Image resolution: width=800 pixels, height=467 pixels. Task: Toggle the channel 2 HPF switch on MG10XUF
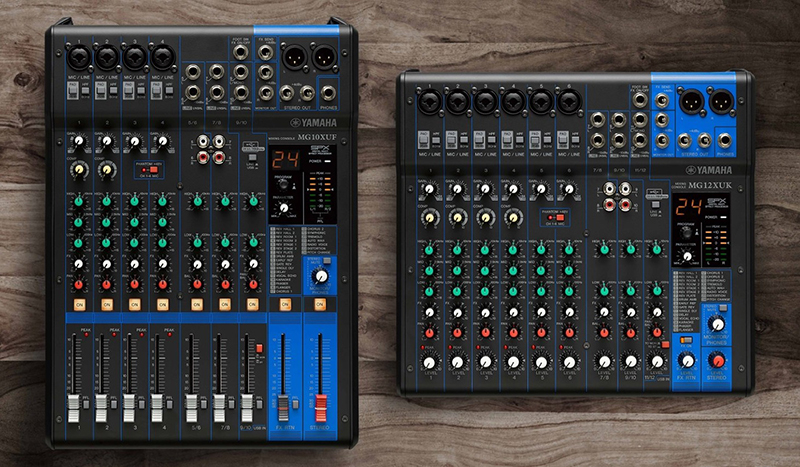coord(113,91)
